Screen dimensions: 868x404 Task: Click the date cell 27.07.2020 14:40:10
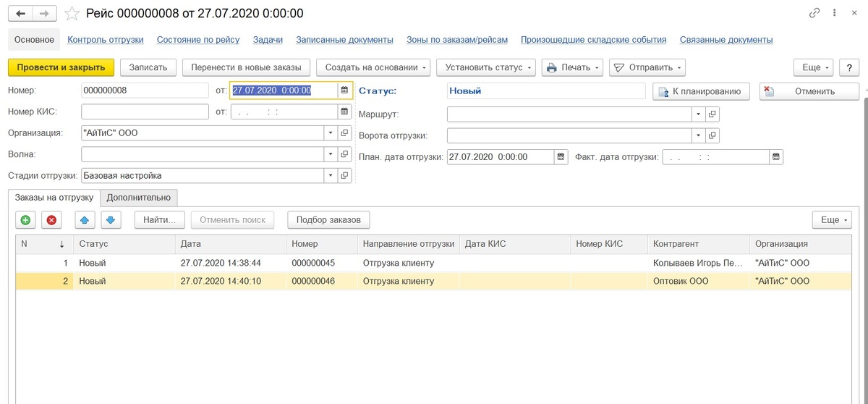click(x=230, y=281)
